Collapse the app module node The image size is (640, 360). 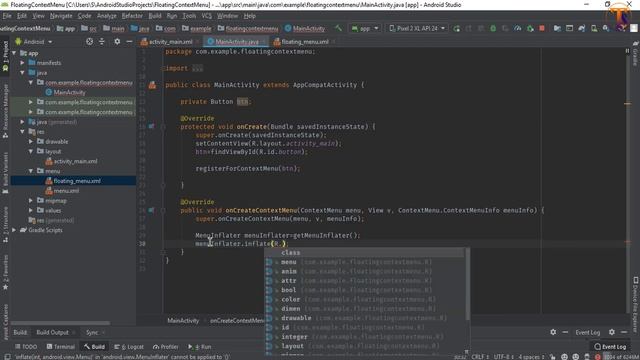pos(14,53)
